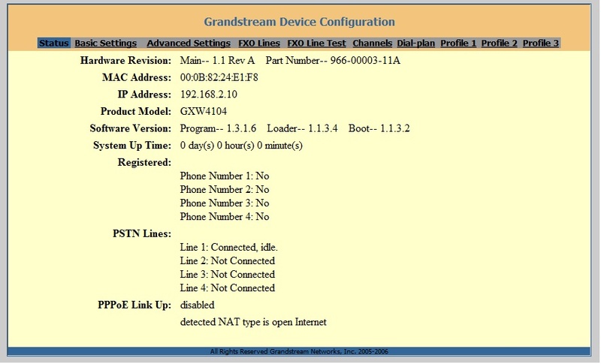Click the Loader-- 1.1.3.4 version text
Screen dimensions: 601x364
[x=302, y=128]
